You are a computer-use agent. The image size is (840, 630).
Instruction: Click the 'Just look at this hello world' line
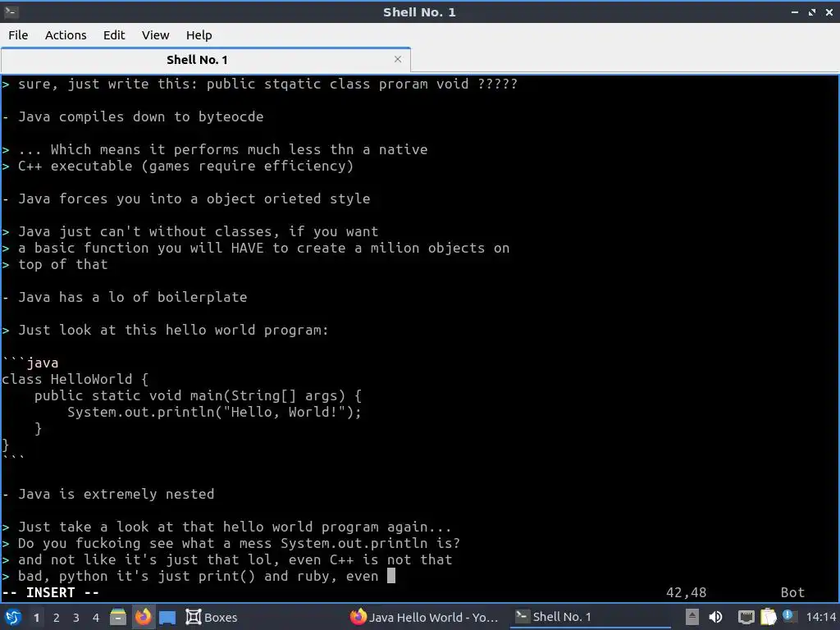coord(165,330)
